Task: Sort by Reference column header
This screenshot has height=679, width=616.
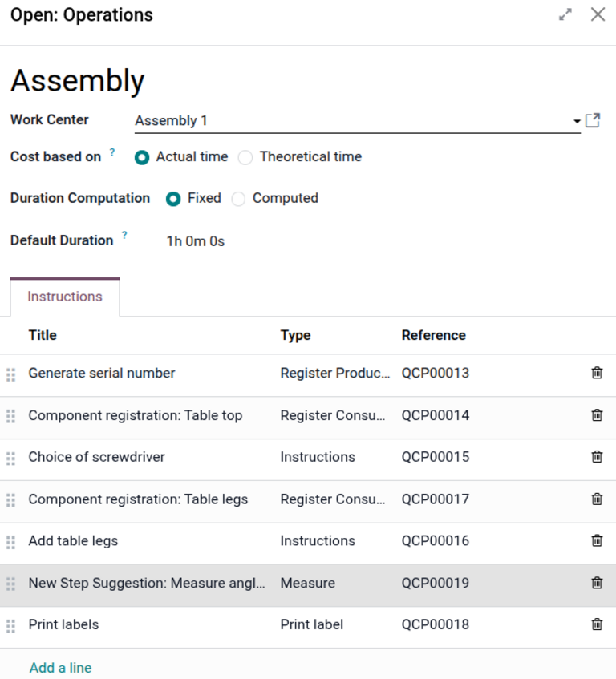Action: click(434, 335)
